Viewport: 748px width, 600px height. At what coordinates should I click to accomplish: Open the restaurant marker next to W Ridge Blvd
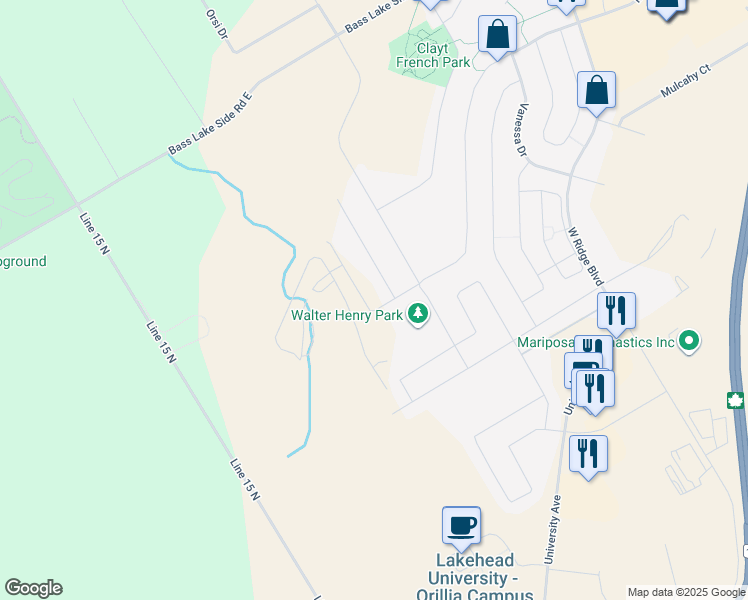(616, 312)
